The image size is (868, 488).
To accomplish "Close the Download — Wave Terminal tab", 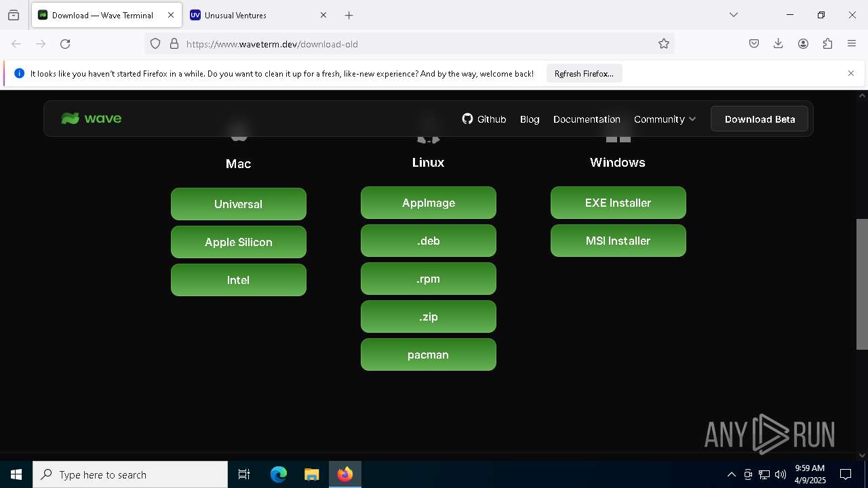I will pyautogui.click(x=171, y=15).
